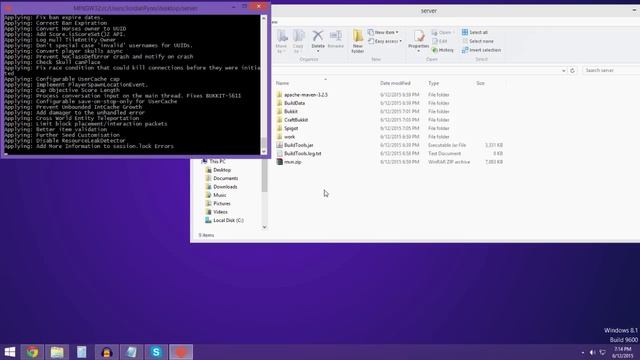The width and height of the screenshot is (640, 360).
Task: Click the Move to button in ribbon
Action: coord(281,41)
